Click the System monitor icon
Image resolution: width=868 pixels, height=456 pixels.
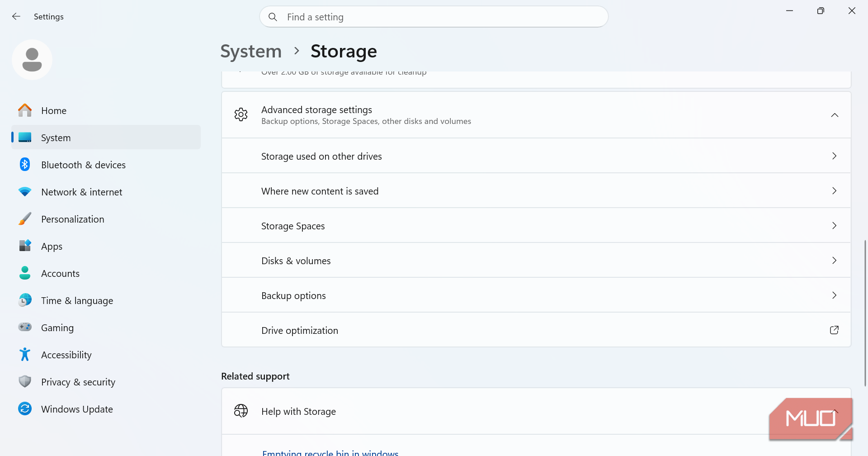tap(25, 138)
